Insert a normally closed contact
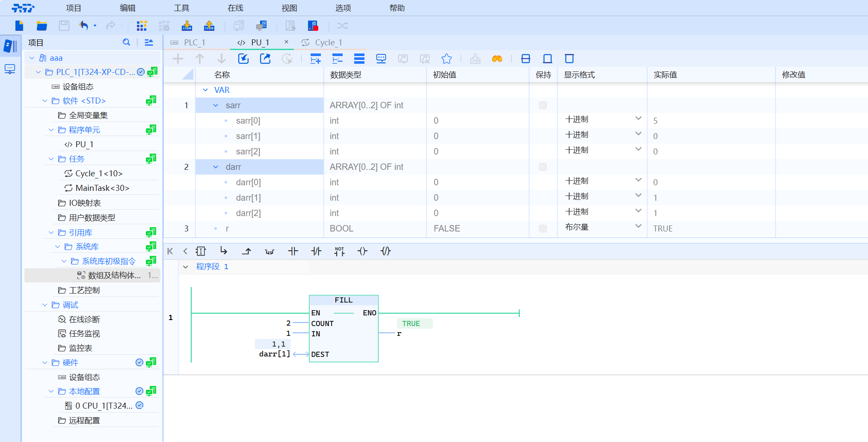Screen dimensions: 868x442 point(316,251)
